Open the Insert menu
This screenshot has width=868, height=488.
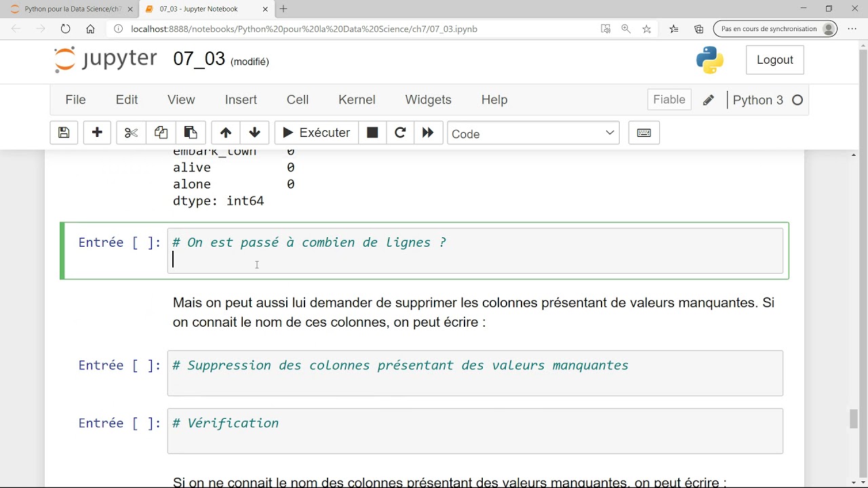(x=241, y=100)
